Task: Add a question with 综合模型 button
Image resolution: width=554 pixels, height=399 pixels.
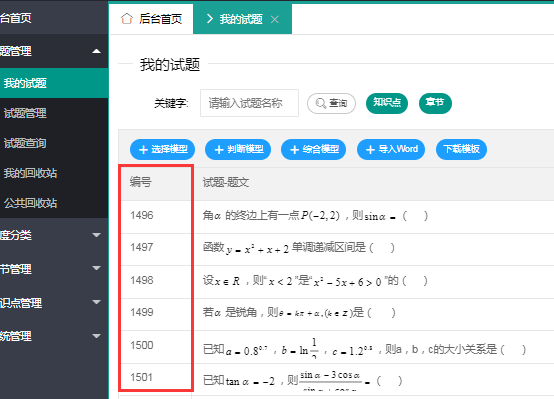Action: (x=313, y=149)
